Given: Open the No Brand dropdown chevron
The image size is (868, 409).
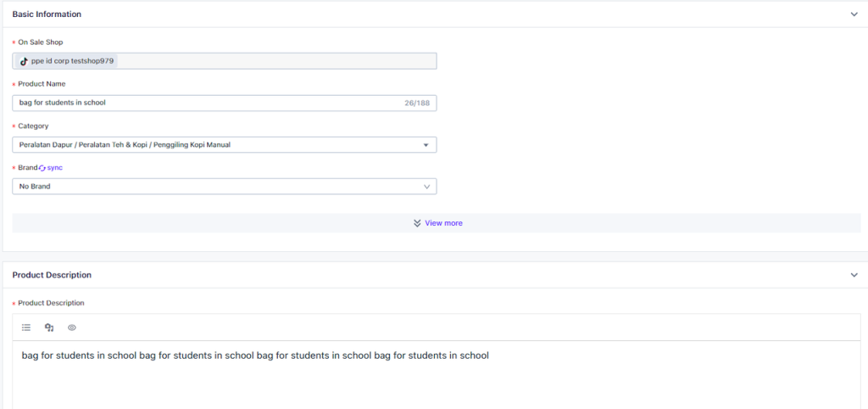Looking at the screenshot, I should [x=427, y=187].
